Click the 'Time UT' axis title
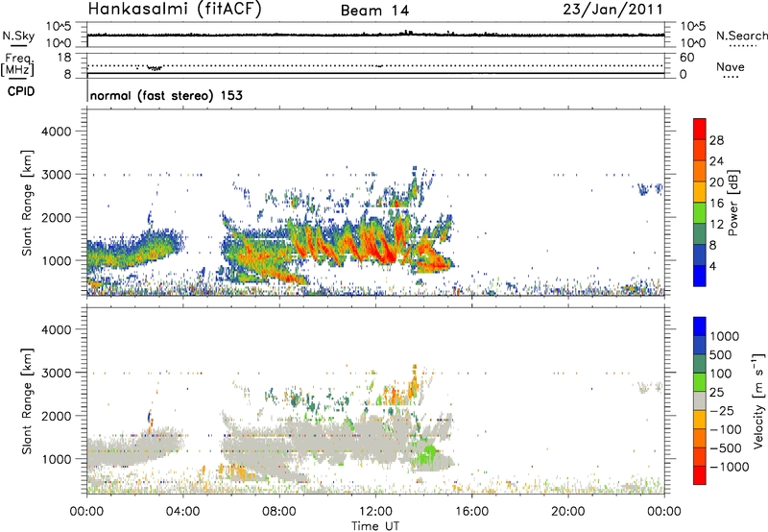768x532 pixels. pos(375,526)
